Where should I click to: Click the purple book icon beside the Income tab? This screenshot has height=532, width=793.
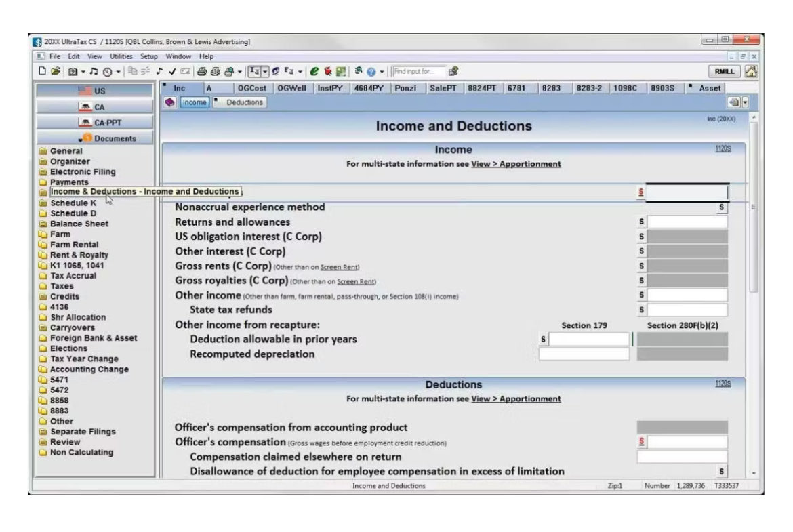tap(170, 102)
